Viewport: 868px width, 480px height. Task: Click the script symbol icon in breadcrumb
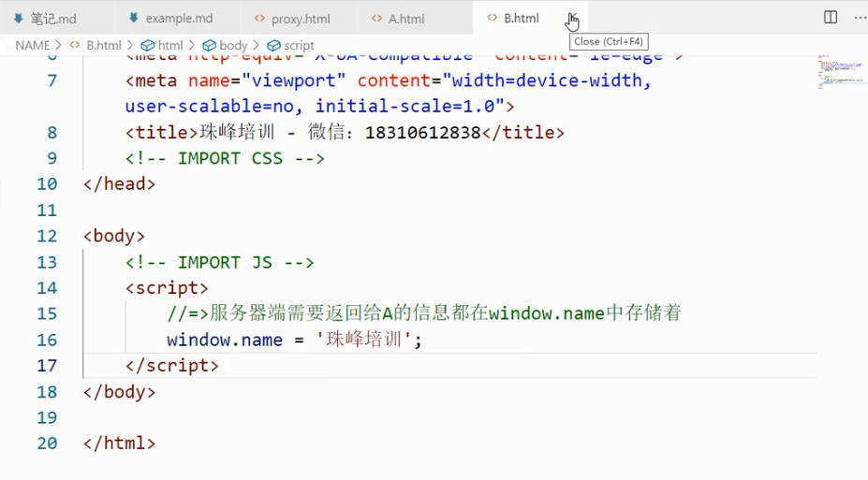273,45
